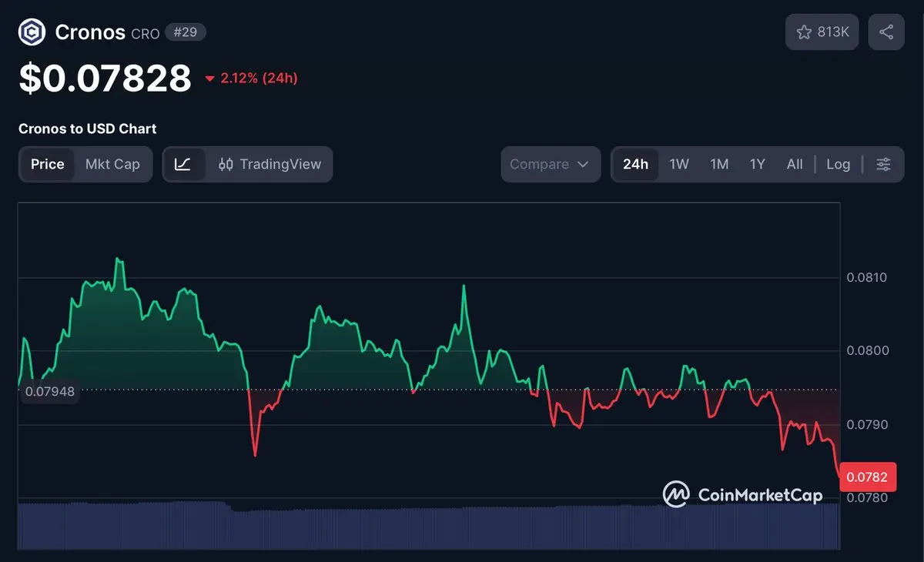924x562 pixels.
Task: Select the Price tab
Action: click(x=48, y=164)
